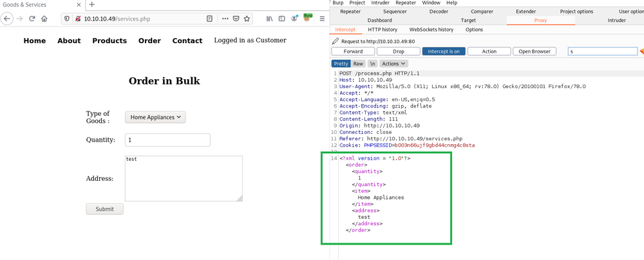Click the Quantity input field
644x260 pixels.
tap(167, 140)
